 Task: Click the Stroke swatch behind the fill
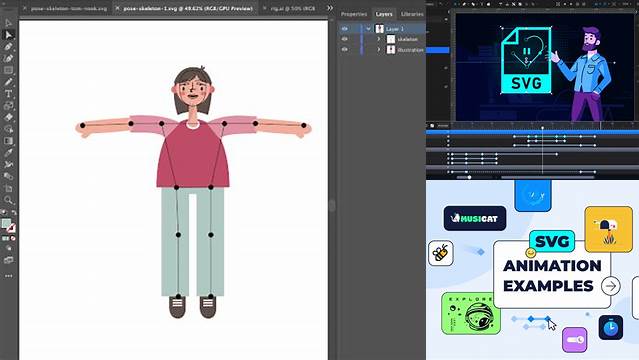click(12, 229)
